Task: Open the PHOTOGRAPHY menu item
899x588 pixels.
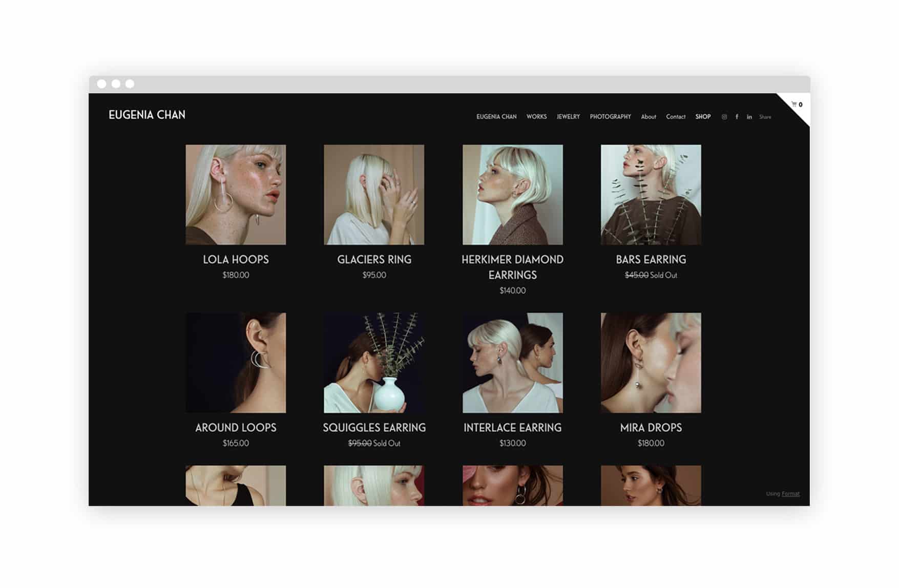Action: point(610,117)
